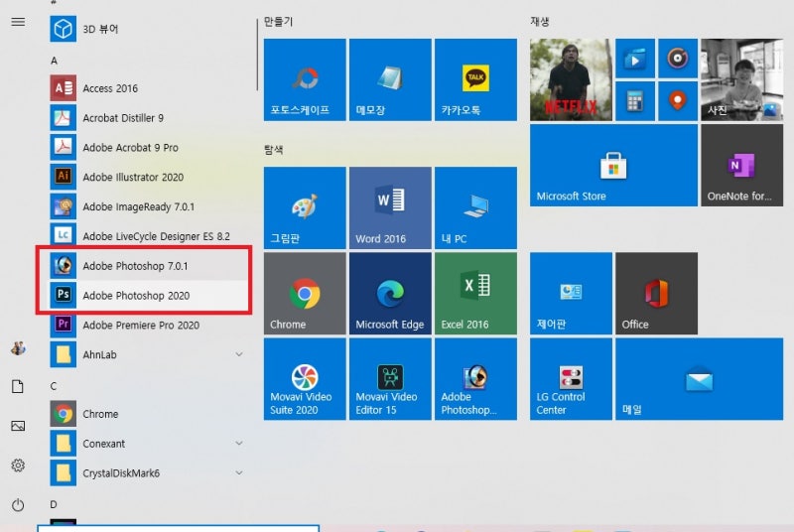Viewport: 794px width, 532px height.
Task: Launch the Excel 2016 tile
Action: 475,294
